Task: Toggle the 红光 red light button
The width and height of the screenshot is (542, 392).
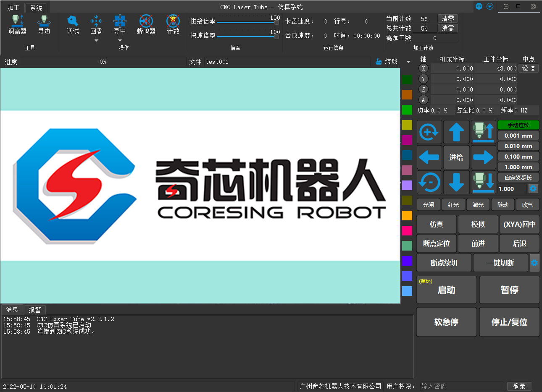Action: (453, 205)
